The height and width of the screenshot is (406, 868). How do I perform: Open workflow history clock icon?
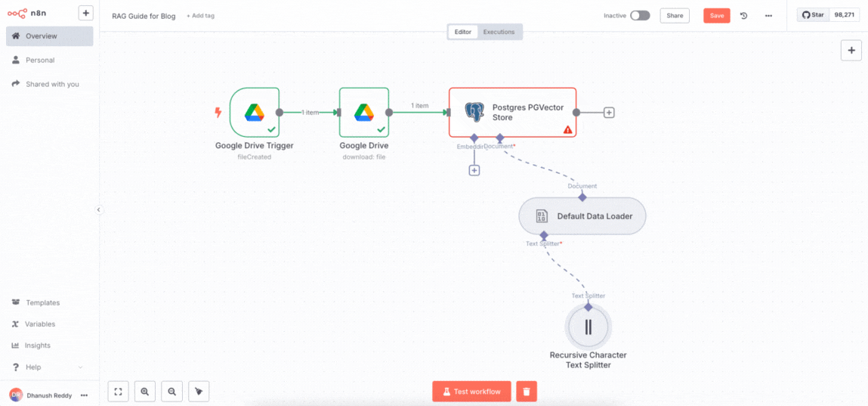point(743,15)
